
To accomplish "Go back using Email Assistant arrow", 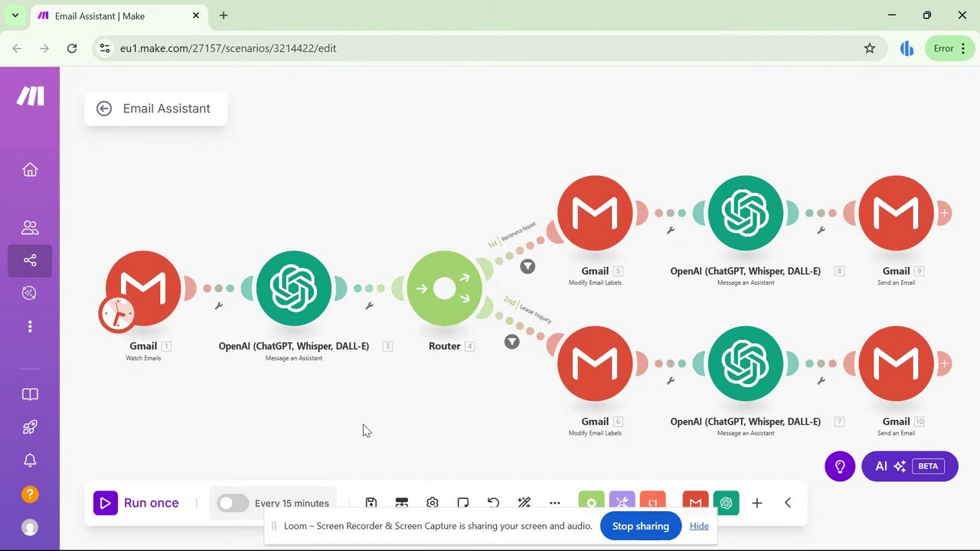I will pos(104,109).
